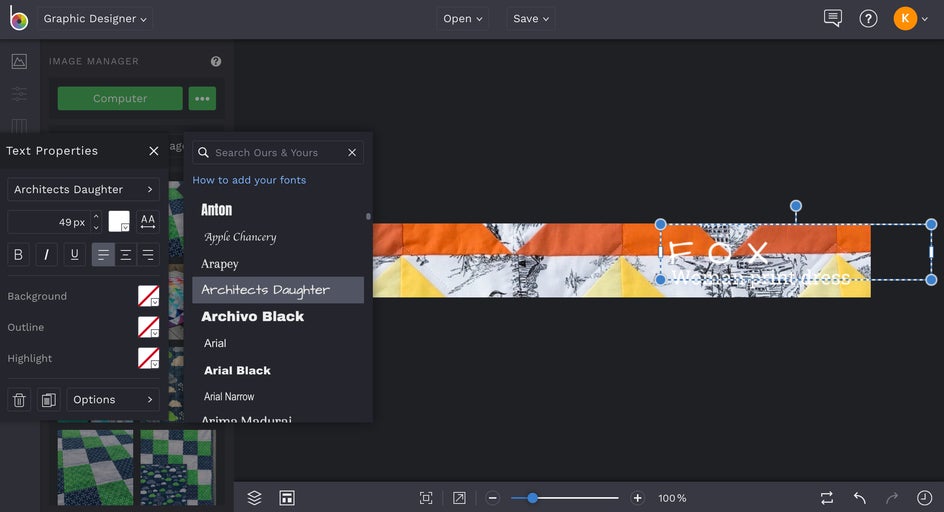Image resolution: width=944 pixels, height=512 pixels.
Task: Zoom in with the plus button
Action: [638, 498]
